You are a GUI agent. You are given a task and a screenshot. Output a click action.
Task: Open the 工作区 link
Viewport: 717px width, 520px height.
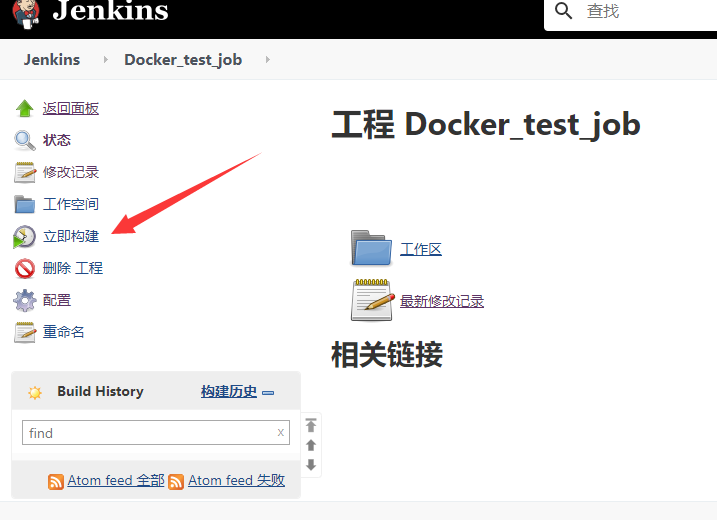point(421,249)
